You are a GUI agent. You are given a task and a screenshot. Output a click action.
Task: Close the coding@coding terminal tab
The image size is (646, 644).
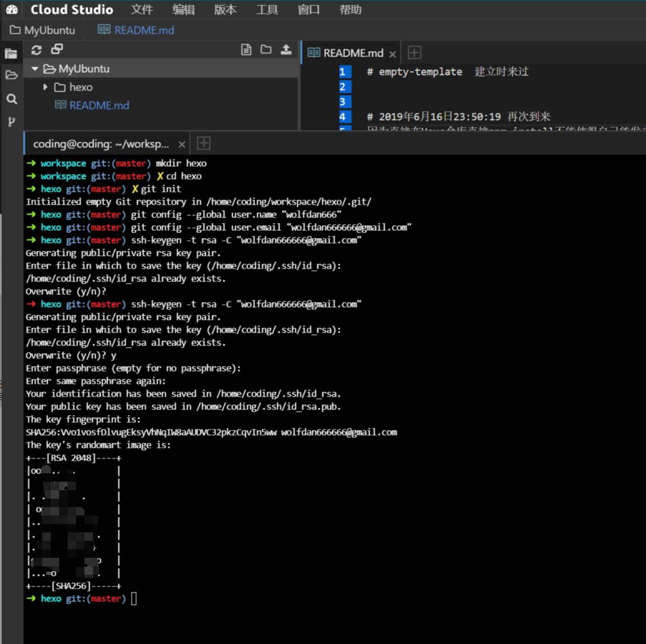[x=182, y=144]
